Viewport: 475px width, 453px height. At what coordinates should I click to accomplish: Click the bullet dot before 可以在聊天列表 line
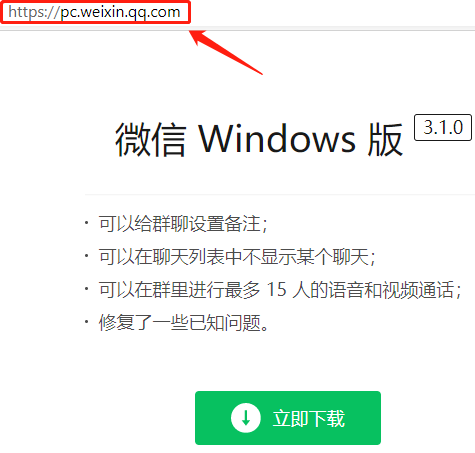click(87, 256)
